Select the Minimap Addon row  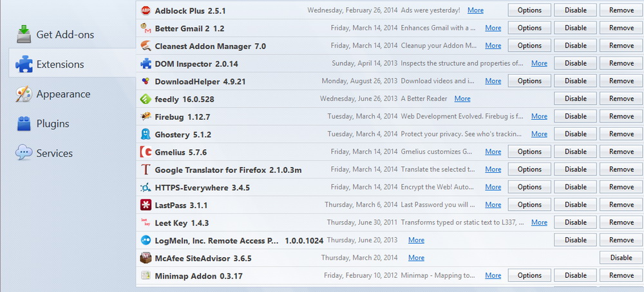pos(390,275)
